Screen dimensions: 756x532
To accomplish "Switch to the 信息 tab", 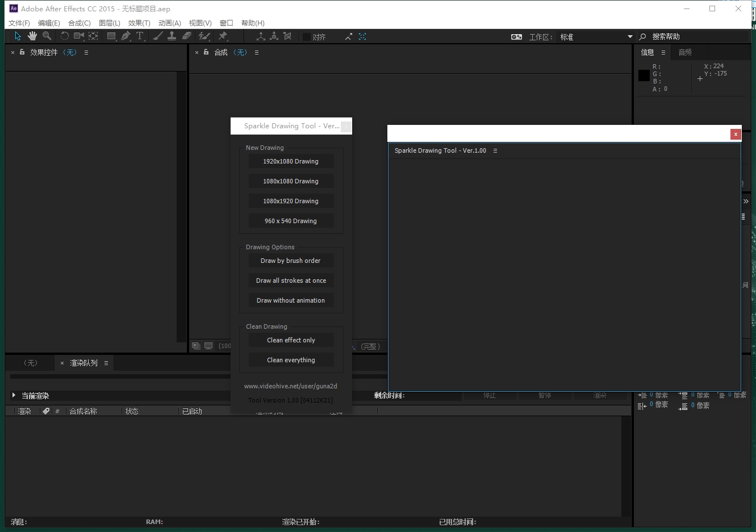I will coord(648,52).
